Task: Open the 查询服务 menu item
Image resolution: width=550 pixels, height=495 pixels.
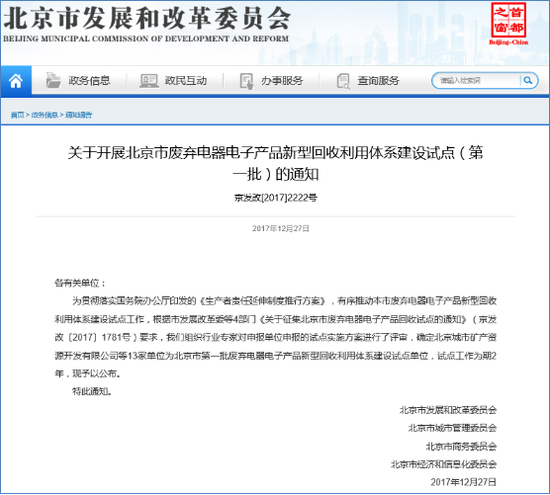Action: point(378,81)
